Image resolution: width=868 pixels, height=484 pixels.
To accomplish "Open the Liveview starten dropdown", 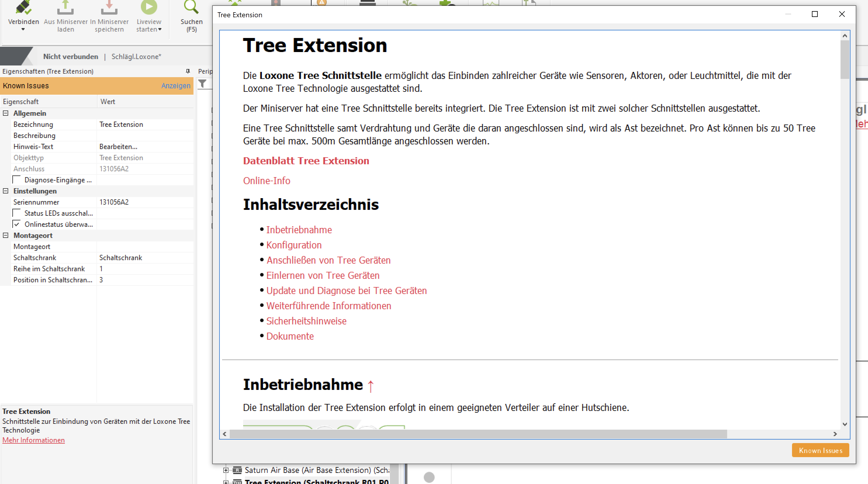I will coord(160,30).
